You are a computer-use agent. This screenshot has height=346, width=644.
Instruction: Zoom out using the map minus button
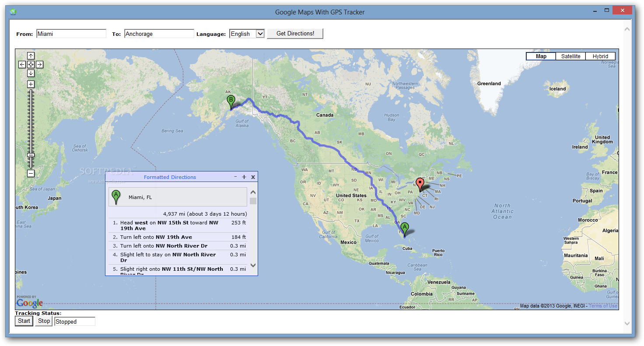coord(31,174)
